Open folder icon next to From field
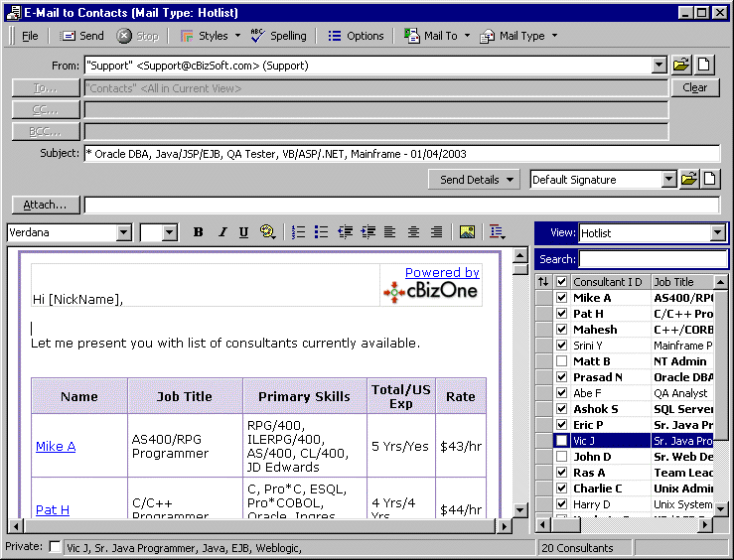 coord(681,65)
